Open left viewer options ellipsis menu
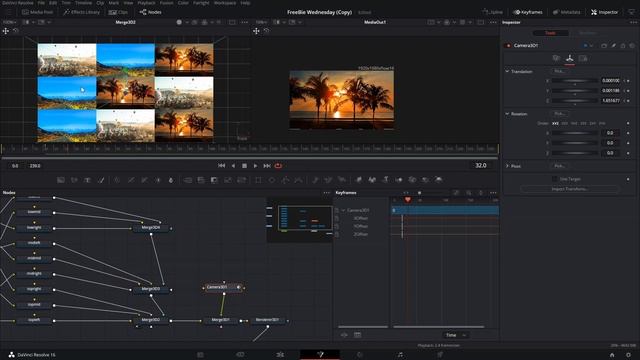Screen dimensions: 640x360 244,22
